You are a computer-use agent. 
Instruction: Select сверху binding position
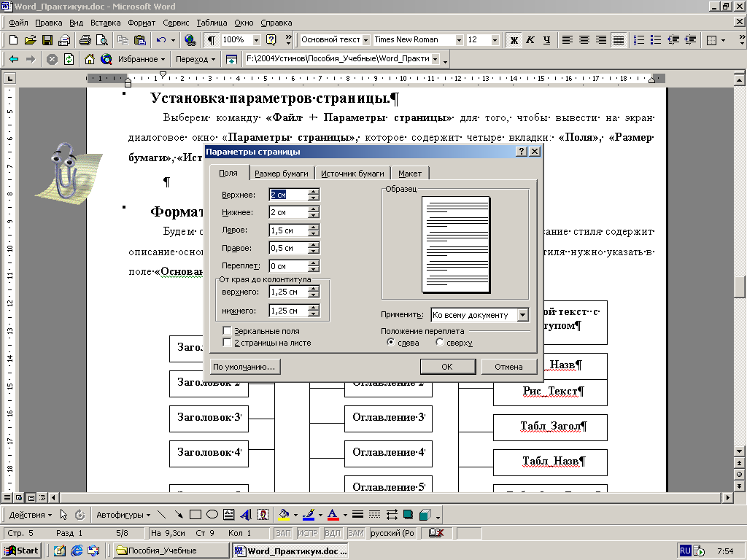[440, 343]
